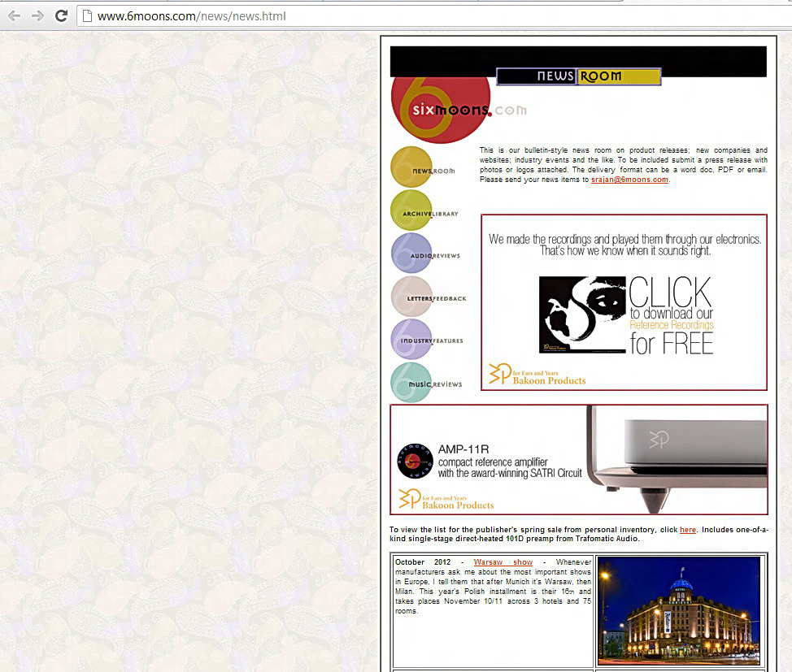This screenshot has height=672, width=792.
Task: Open the Warsaw show link
Action: click(503, 562)
